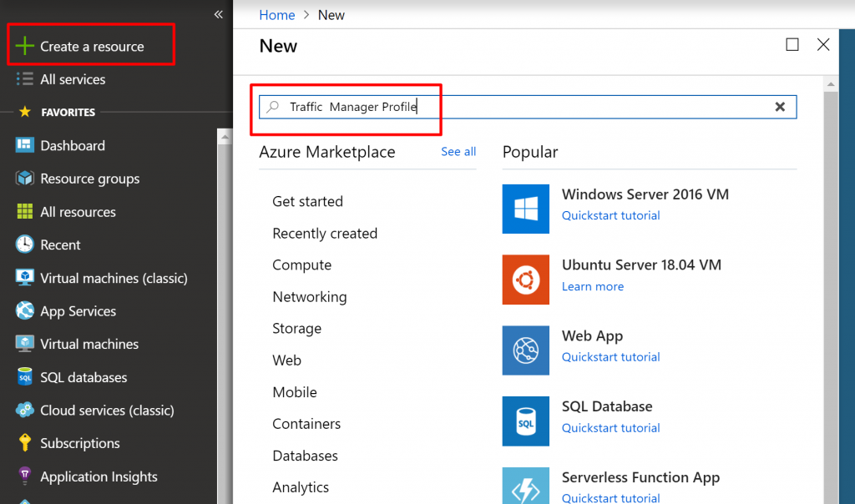Select the Analytics category
Viewport: 855px width, 504px height.
[x=301, y=487]
